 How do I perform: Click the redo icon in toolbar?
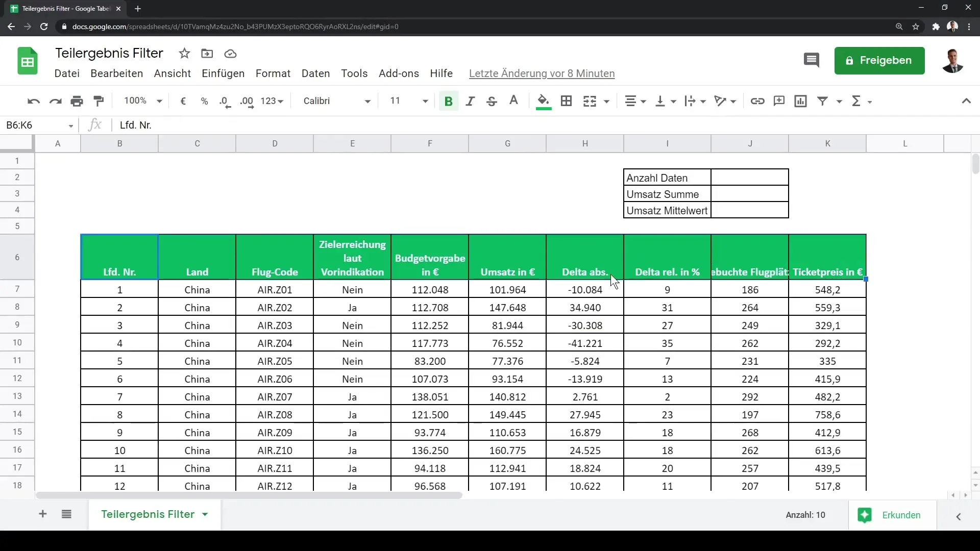click(x=55, y=101)
